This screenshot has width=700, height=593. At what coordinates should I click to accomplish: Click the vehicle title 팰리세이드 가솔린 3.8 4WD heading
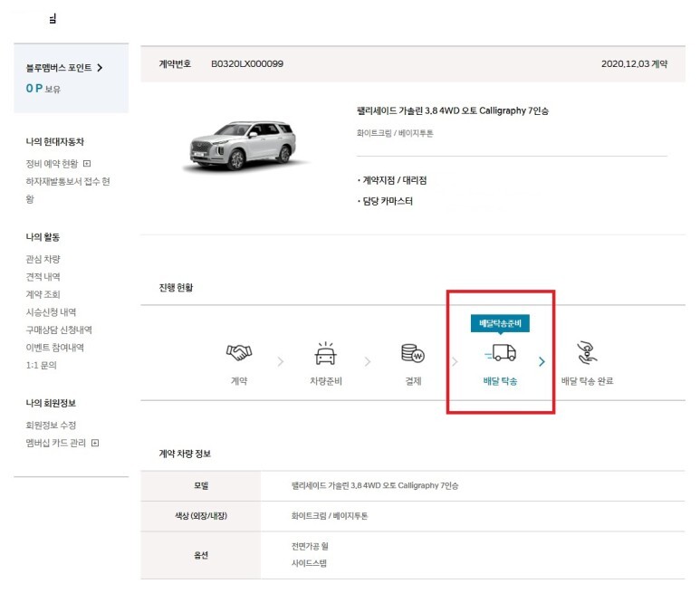coord(452,110)
